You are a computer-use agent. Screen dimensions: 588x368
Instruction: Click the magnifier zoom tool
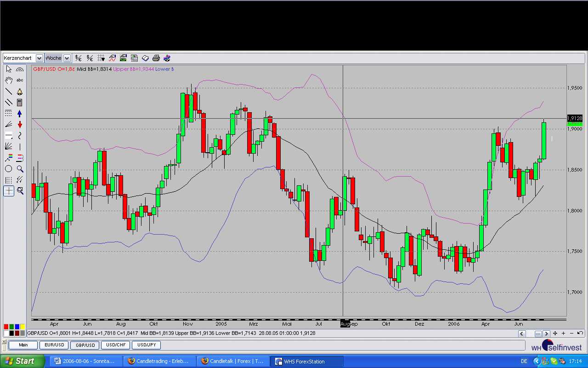[x=20, y=169]
